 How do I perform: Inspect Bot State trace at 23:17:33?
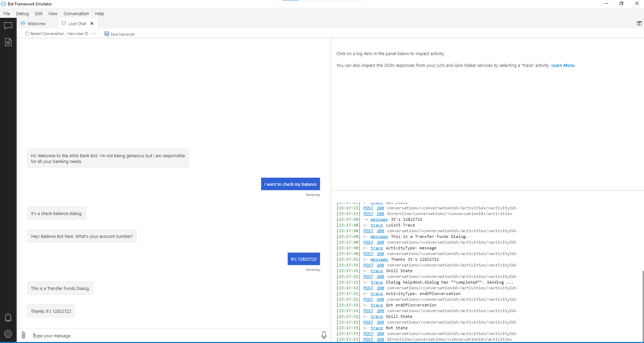377,328
